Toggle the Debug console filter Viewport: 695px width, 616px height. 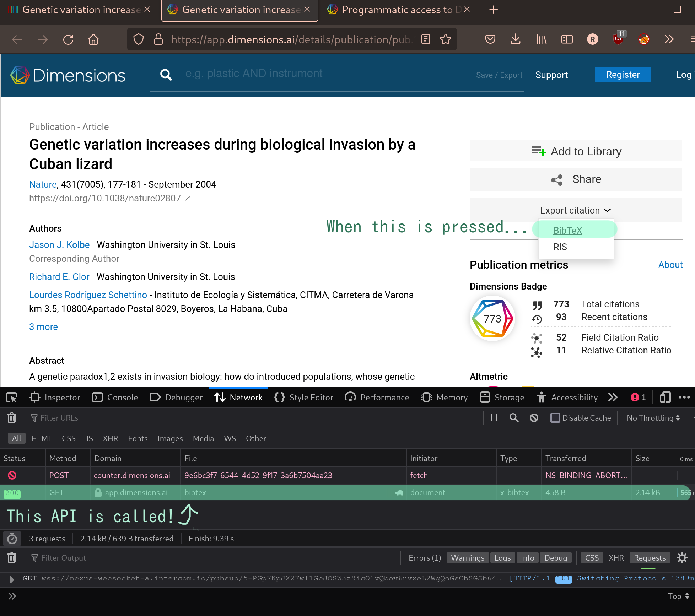point(556,558)
